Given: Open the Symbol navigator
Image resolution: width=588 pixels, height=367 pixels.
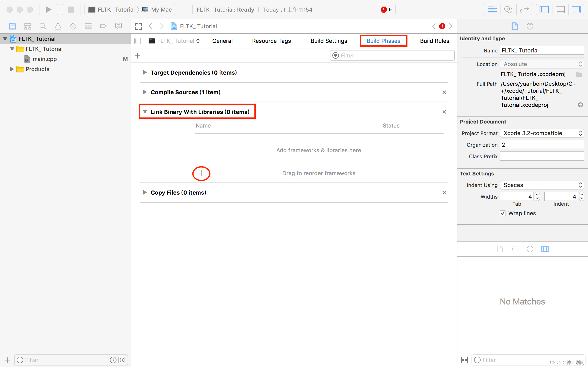Looking at the screenshot, I should [28, 26].
